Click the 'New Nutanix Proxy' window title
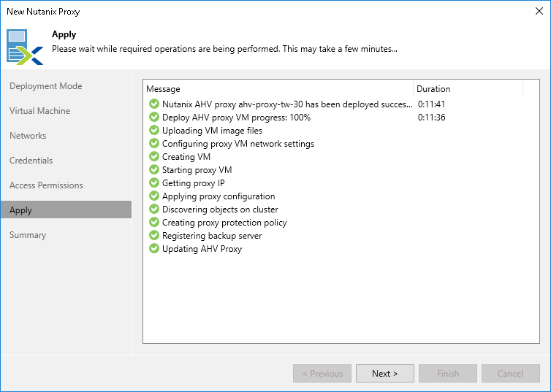551x392 pixels. point(43,12)
